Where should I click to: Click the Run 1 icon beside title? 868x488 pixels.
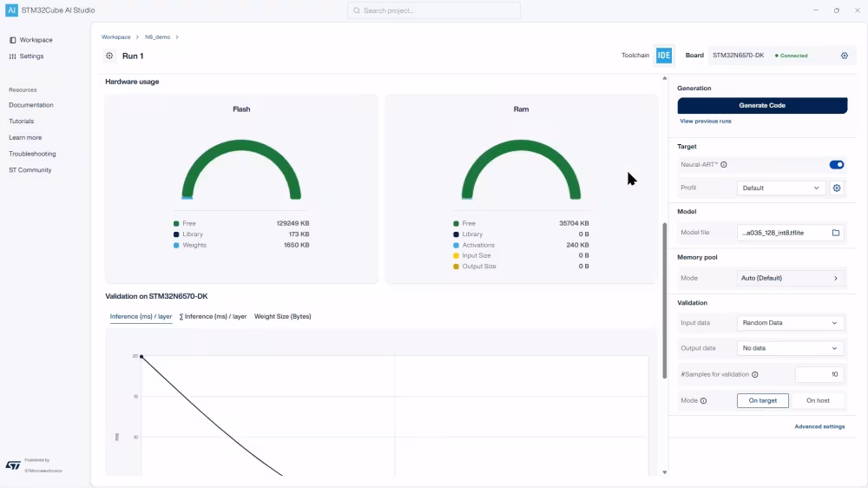(109, 56)
